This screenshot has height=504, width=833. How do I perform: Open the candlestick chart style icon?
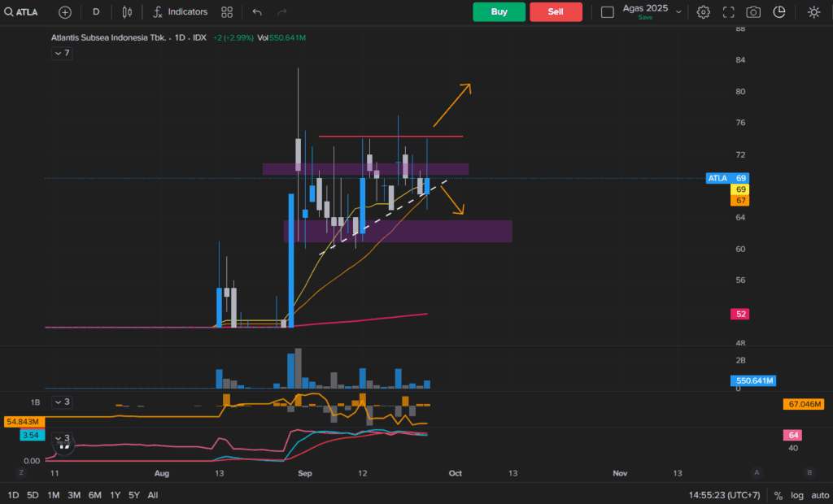[126, 12]
